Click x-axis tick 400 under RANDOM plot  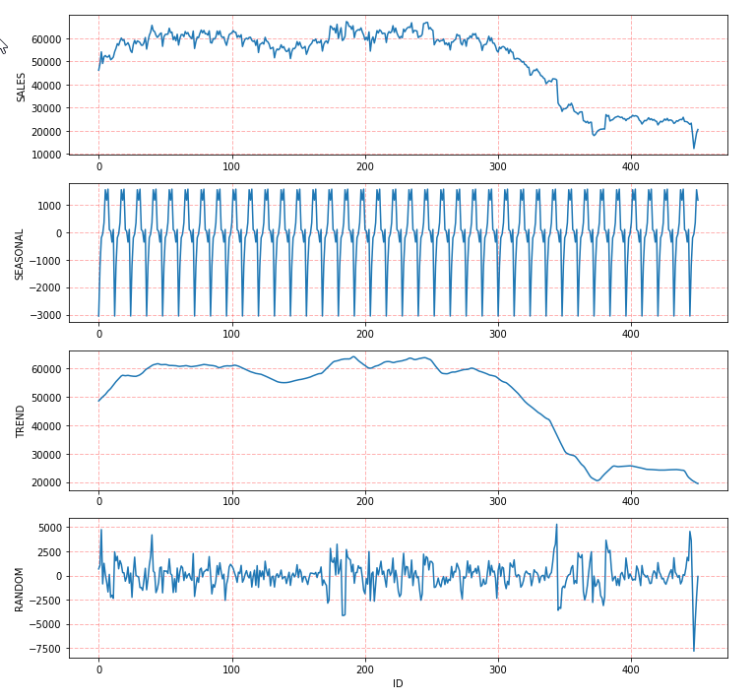point(631,669)
